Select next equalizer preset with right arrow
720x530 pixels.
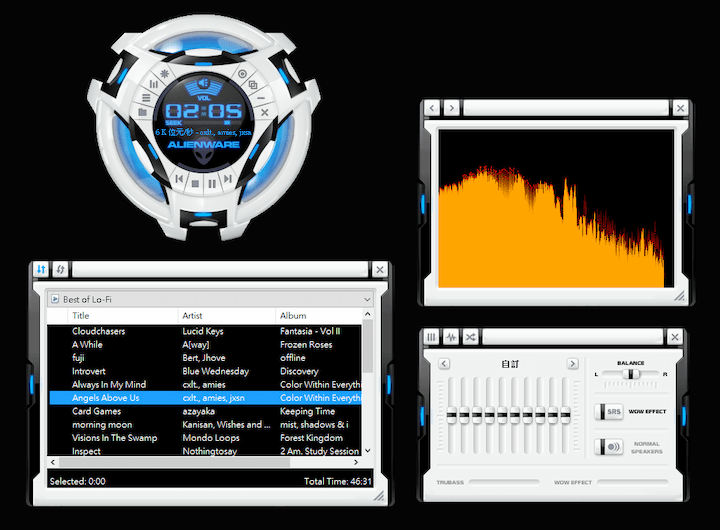pos(572,364)
